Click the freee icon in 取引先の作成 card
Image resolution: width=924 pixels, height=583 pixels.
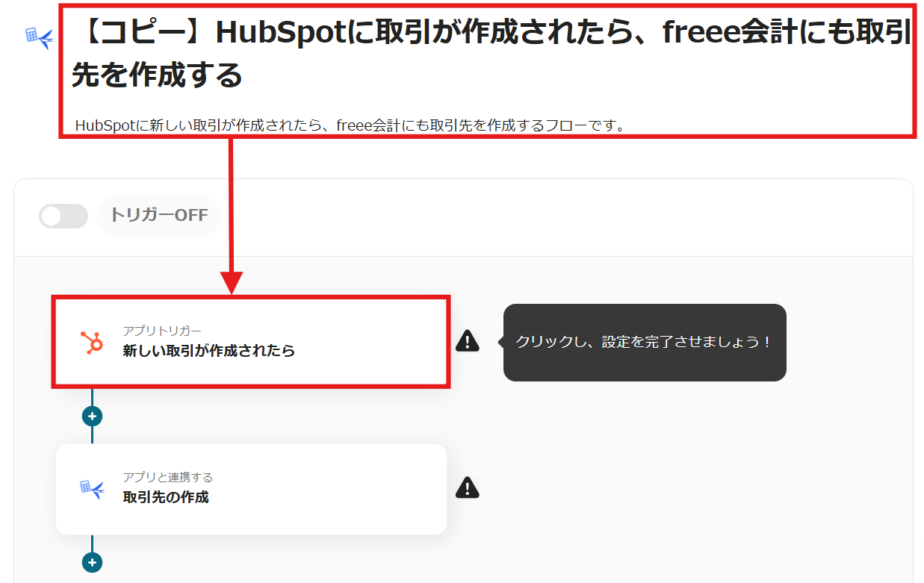tap(92, 489)
